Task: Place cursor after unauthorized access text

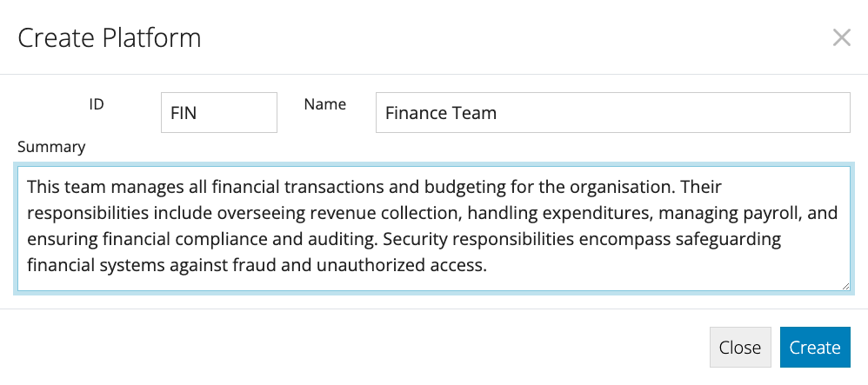Action: (488, 266)
